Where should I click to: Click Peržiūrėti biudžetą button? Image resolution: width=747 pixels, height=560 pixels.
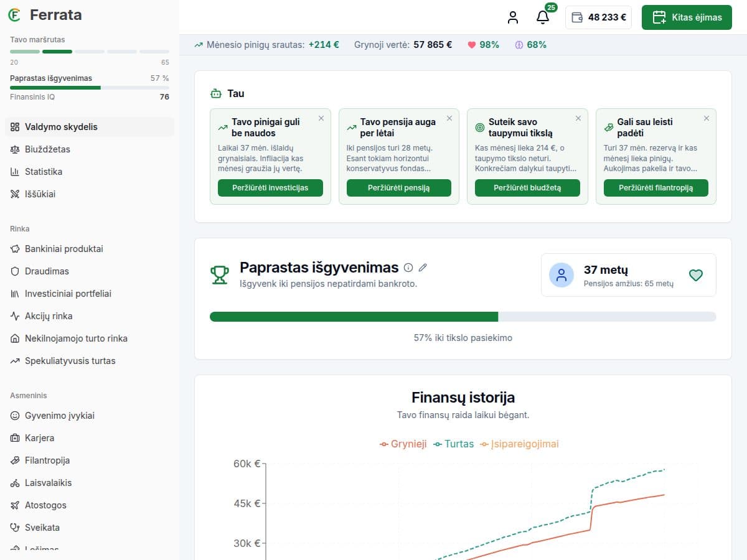(x=527, y=188)
